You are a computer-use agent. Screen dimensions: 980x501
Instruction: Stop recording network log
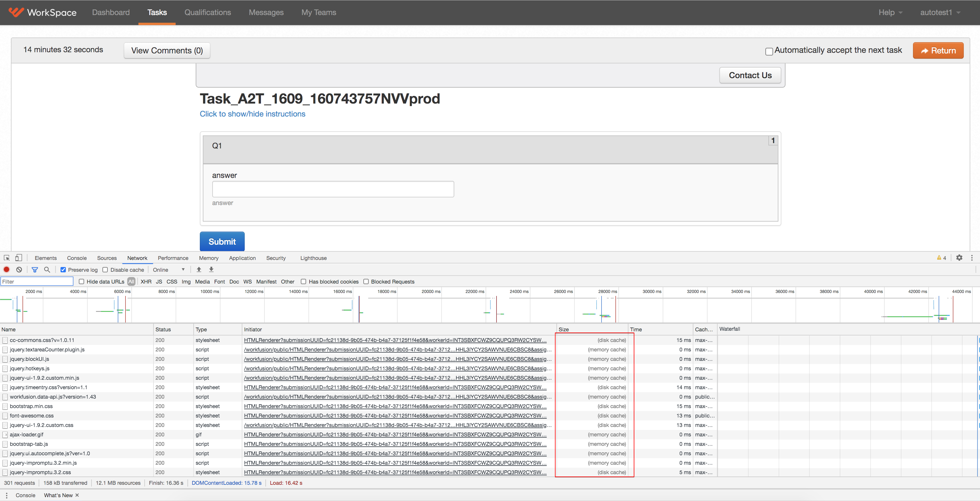[x=6, y=270]
